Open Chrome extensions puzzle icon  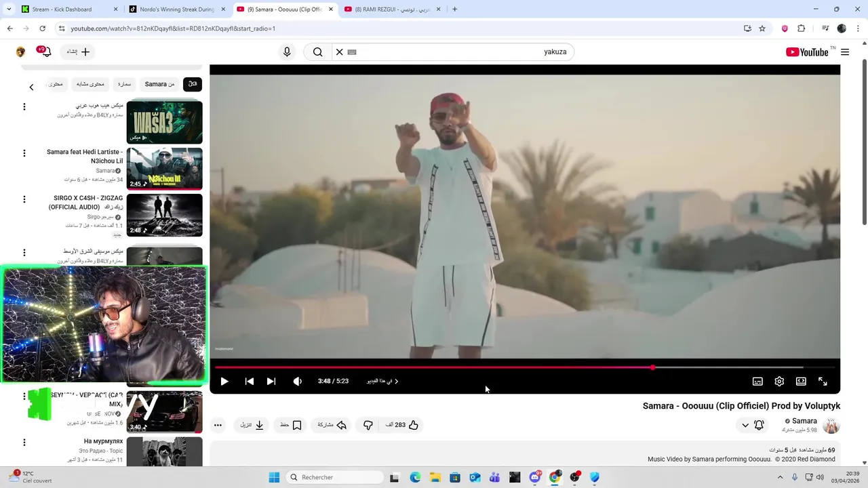click(x=801, y=28)
